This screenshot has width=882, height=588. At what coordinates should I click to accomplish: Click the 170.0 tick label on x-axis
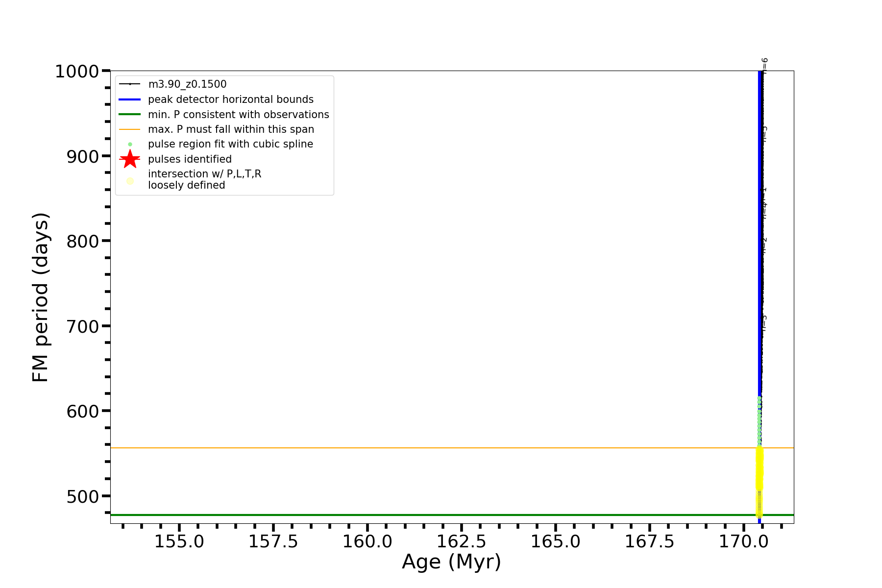743,541
